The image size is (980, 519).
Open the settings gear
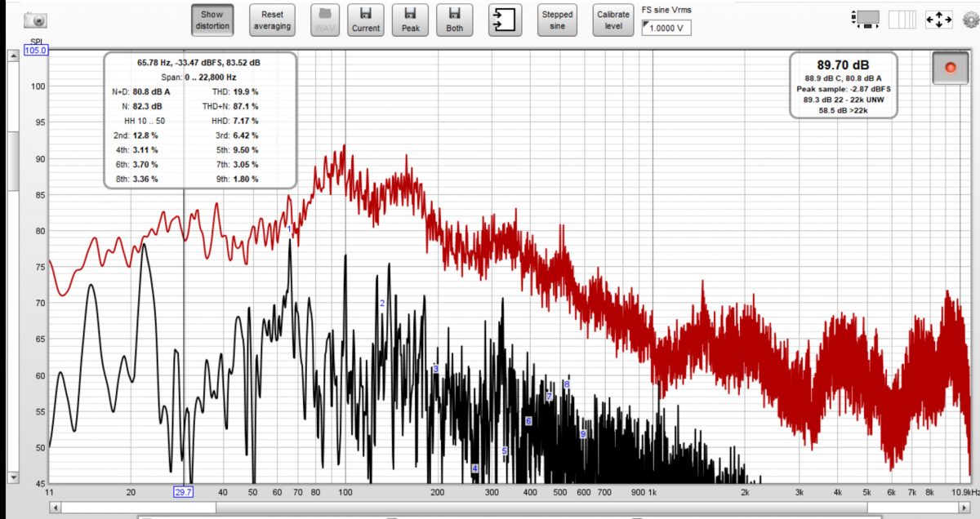969,19
